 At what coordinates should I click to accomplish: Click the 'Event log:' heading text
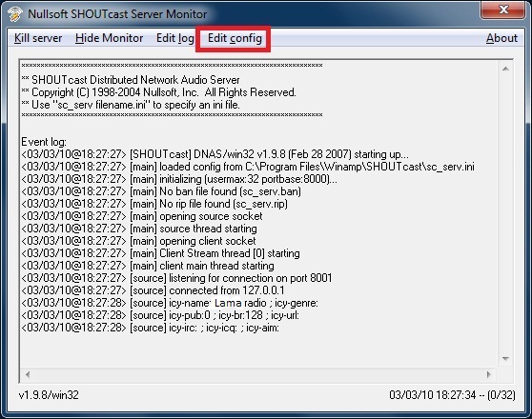44,142
